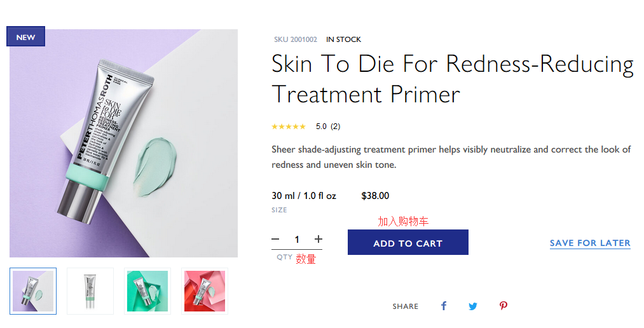Decrease quantity with the minus icon
Viewport: 644px width, 328px height.
tap(275, 240)
